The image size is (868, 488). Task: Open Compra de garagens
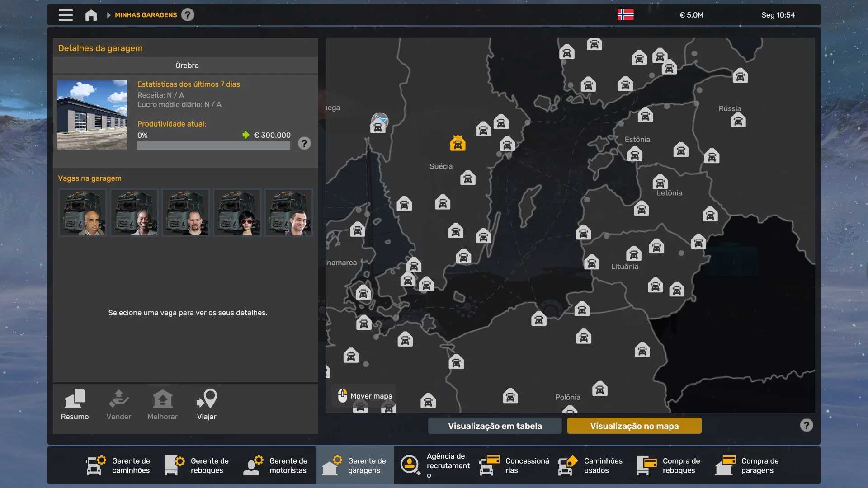(748, 465)
